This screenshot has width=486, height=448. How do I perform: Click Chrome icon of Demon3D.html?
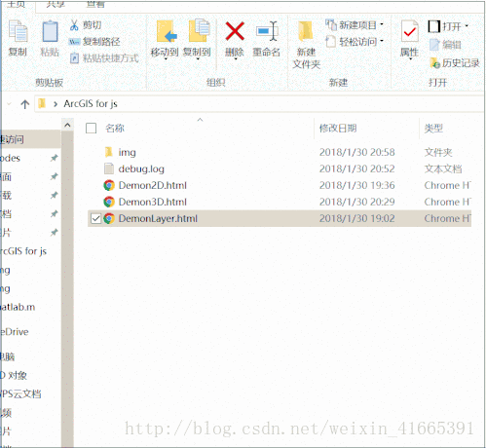(x=109, y=202)
